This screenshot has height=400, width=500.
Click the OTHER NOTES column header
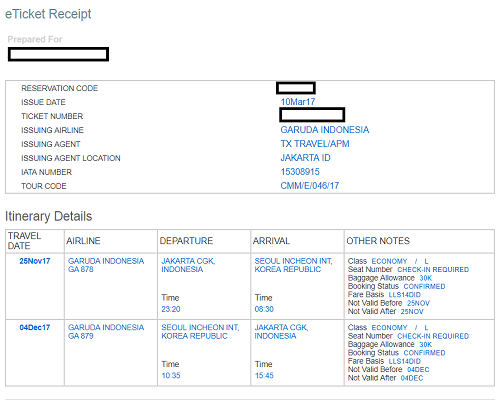(378, 241)
